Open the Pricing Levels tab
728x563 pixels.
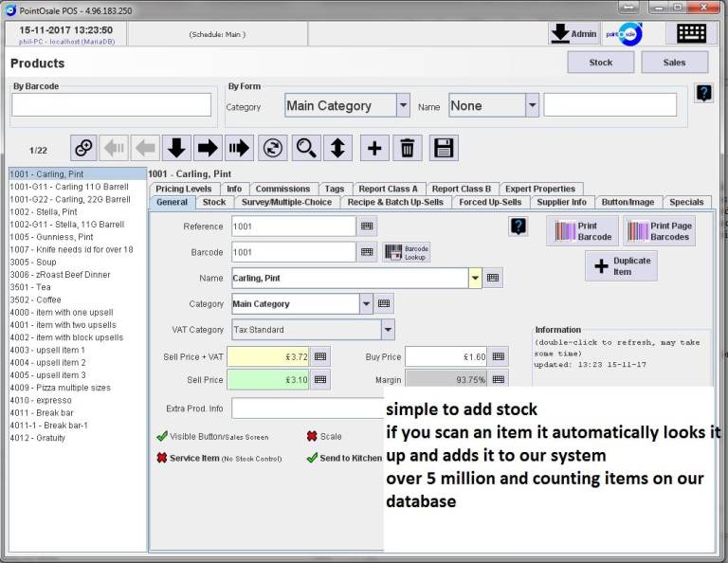pyautogui.click(x=184, y=189)
